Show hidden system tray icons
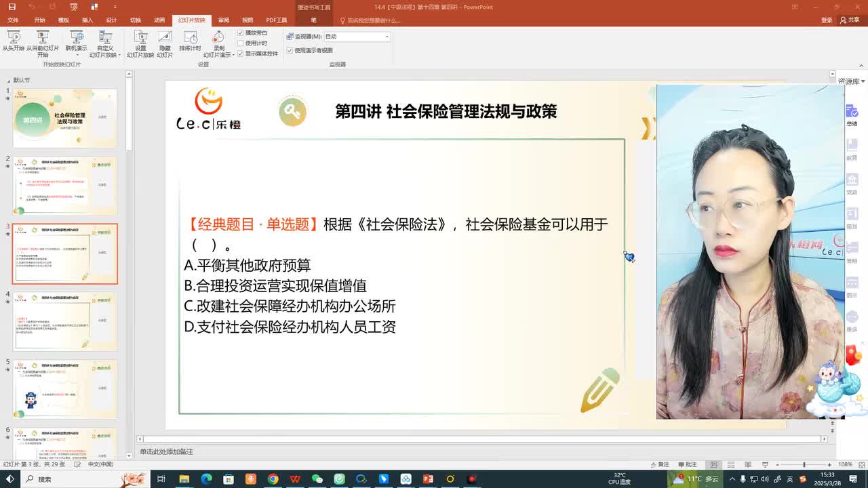 pos(732,479)
